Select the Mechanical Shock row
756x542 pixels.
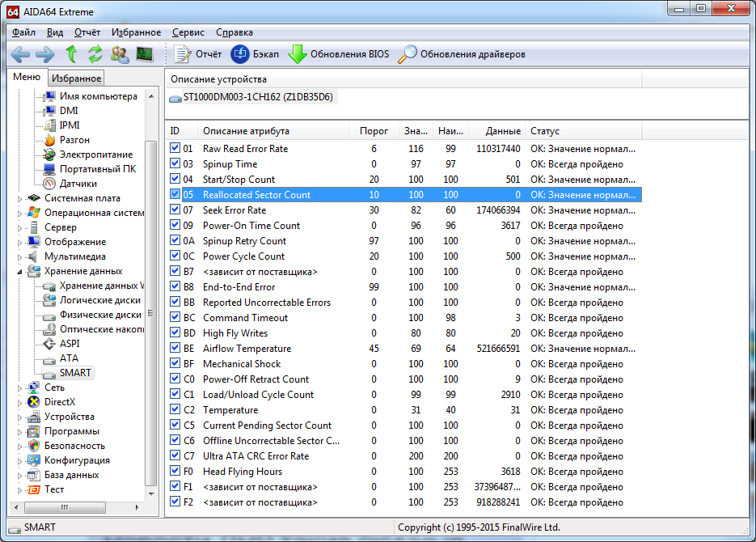[x=404, y=363]
